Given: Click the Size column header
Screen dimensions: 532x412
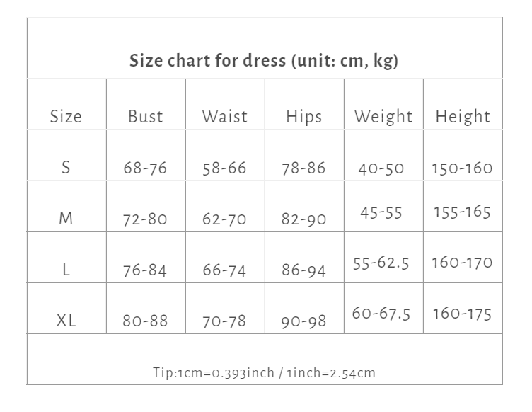Looking at the screenshot, I should (66, 116).
